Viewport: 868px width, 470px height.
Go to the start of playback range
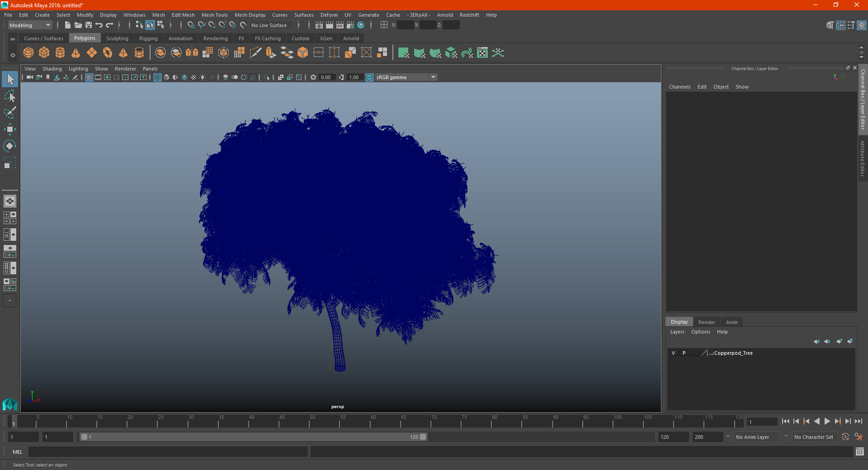(x=786, y=421)
